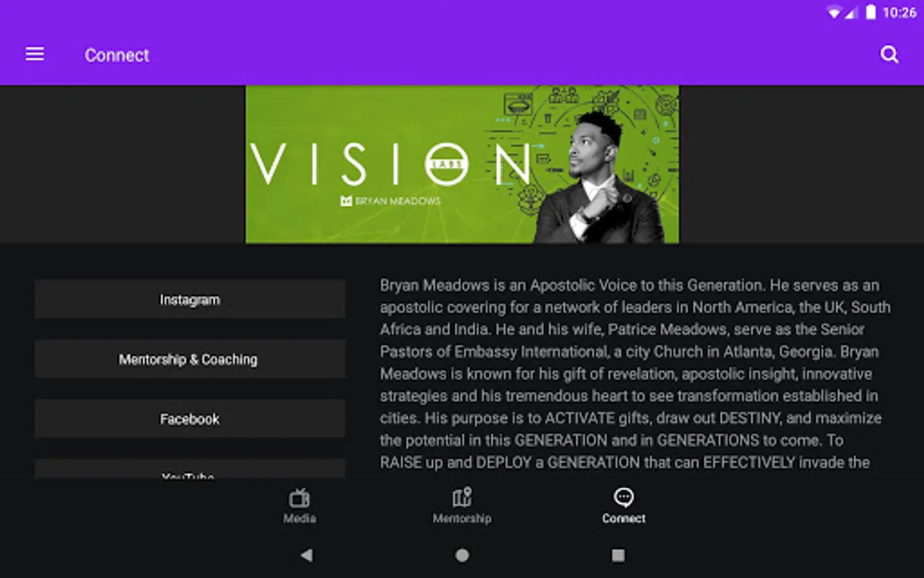Image resolution: width=924 pixels, height=578 pixels.
Task: Open Mentorship & Coaching button
Action: click(190, 359)
